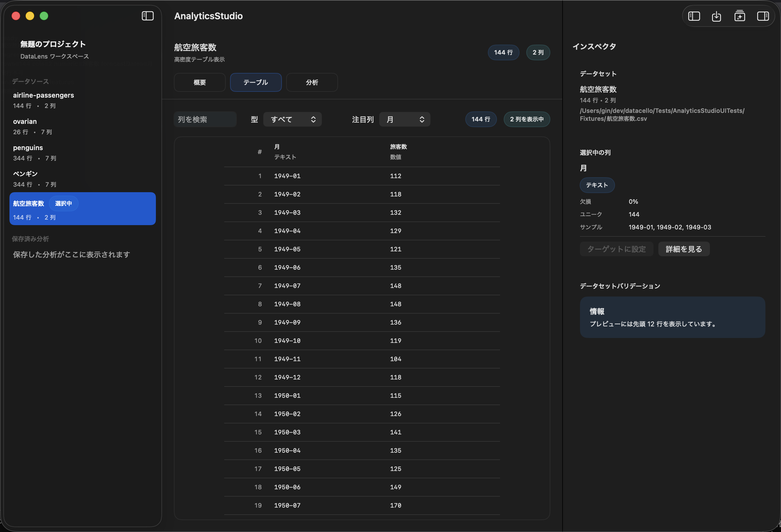Click the 選択中 badge in the sidebar
Screen dimensions: 781x532
point(63,203)
